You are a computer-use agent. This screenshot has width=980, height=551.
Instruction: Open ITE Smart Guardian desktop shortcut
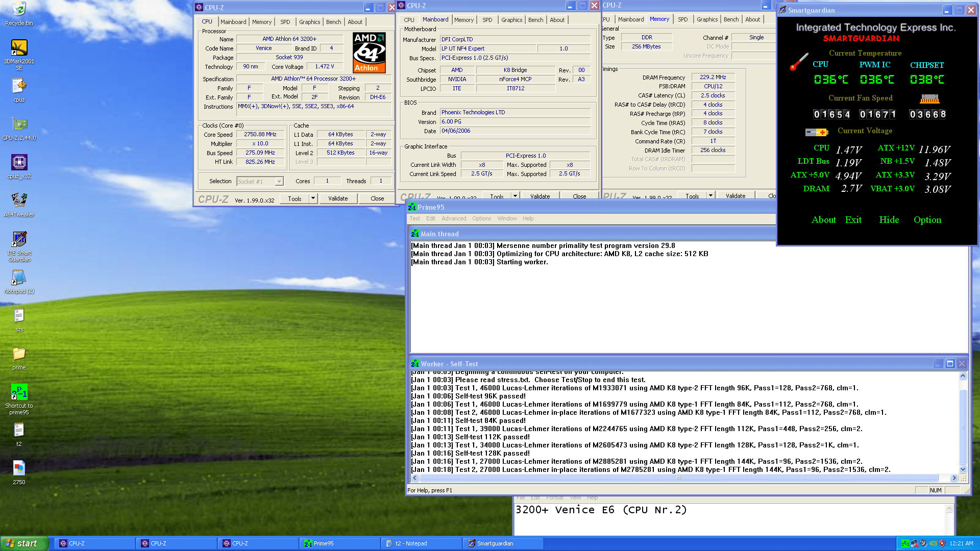click(x=19, y=240)
